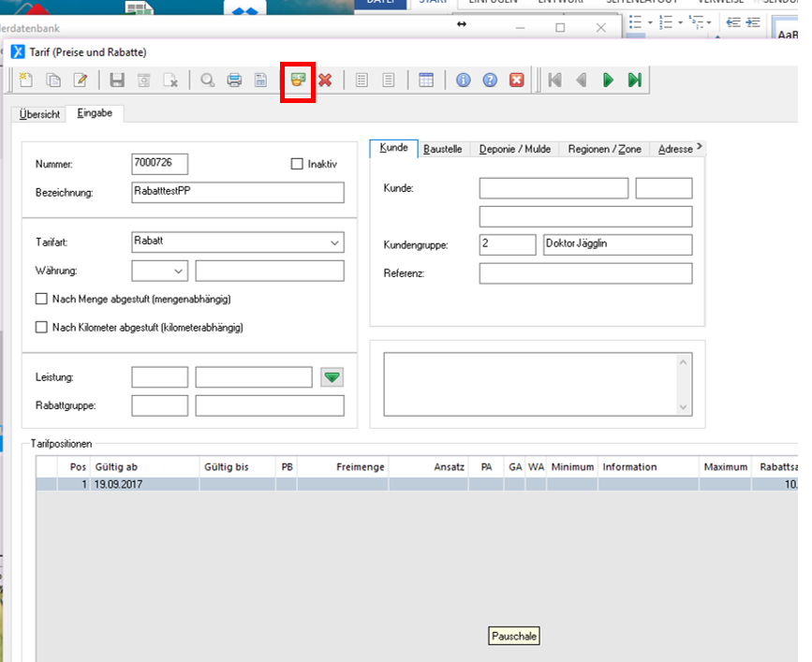Open the Währung dropdown
The image size is (812, 662).
(179, 272)
